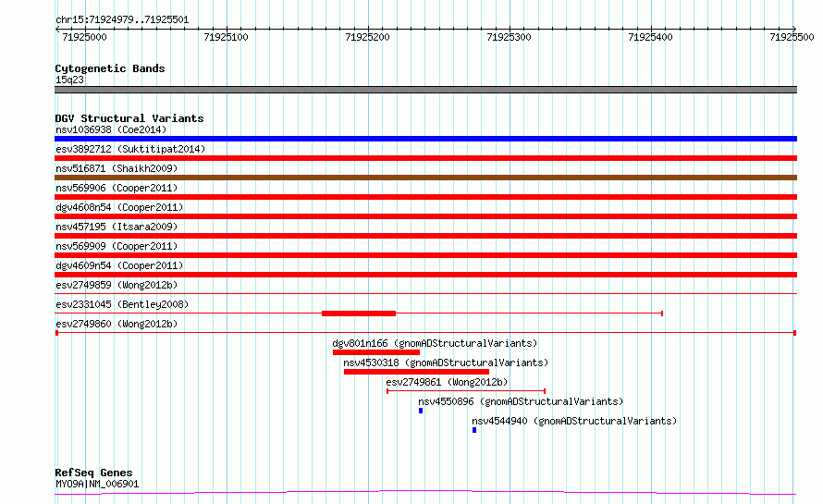Select the 15q23 band label
Screen dimensions: 823x504
point(69,80)
